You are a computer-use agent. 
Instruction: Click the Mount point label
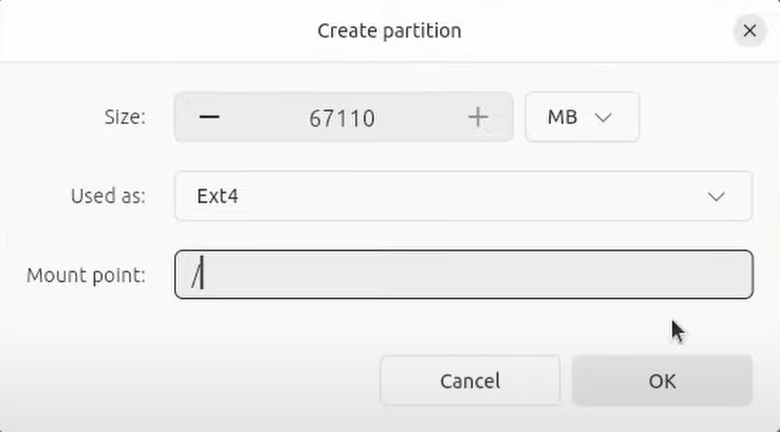click(x=86, y=275)
